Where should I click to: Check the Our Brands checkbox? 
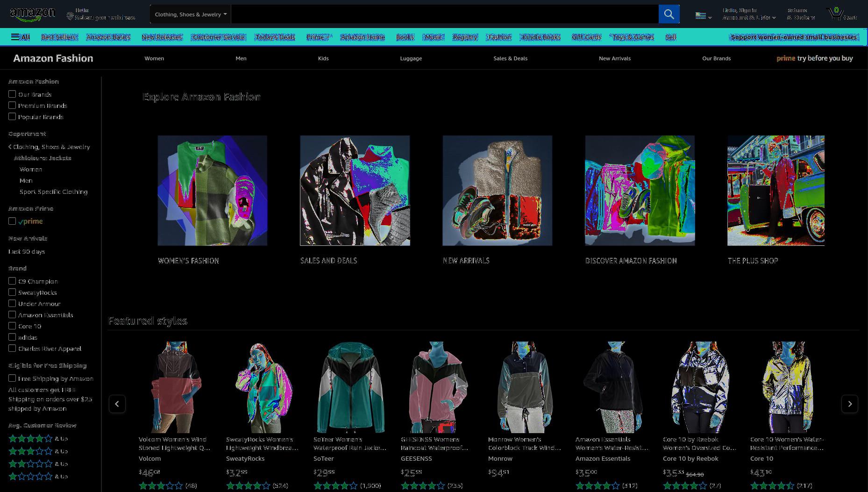coord(12,94)
